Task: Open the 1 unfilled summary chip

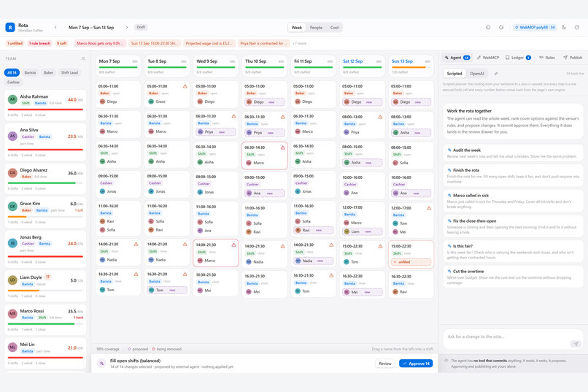Action: [15, 44]
